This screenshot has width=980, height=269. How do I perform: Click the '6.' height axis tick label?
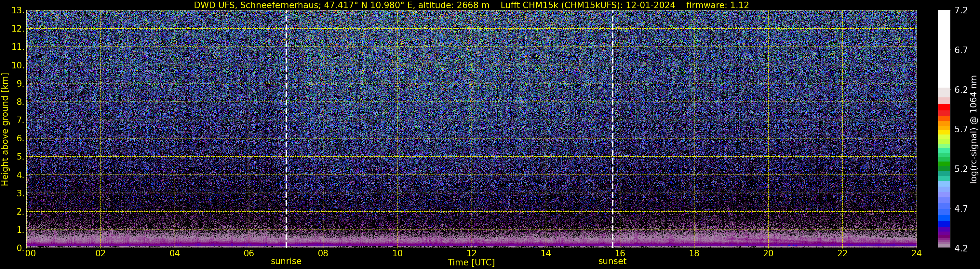(x=20, y=138)
